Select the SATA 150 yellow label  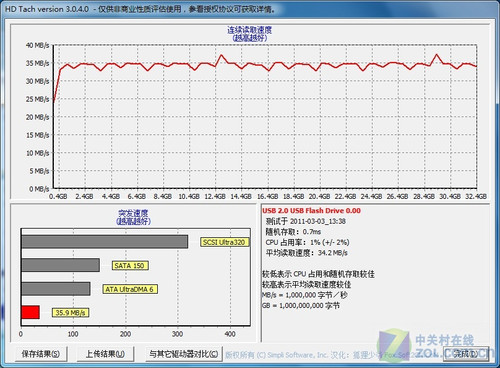[130, 265]
